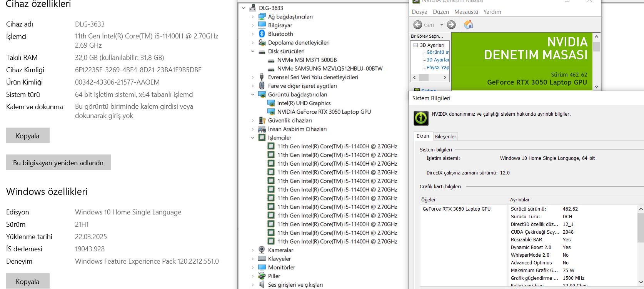Expand the Kameralar node
Image resolution: width=644 pixels, height=289 pixels.
(x=253, y=250)
